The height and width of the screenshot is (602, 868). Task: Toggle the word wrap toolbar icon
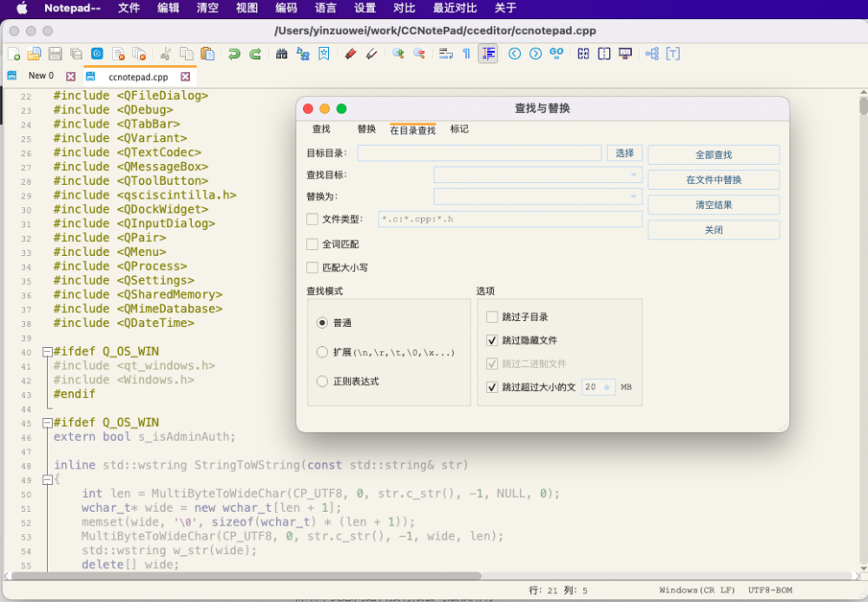click(x=445, y=54)
